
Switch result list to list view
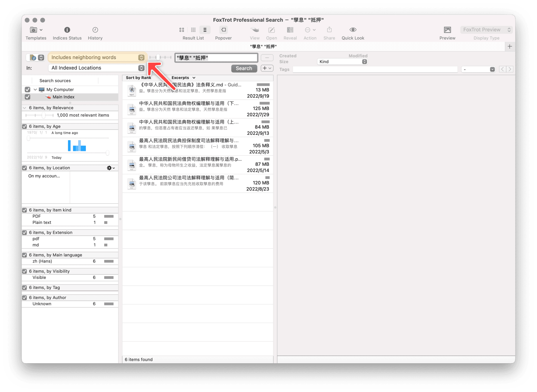pyautogui.click(x=205, y=30)
